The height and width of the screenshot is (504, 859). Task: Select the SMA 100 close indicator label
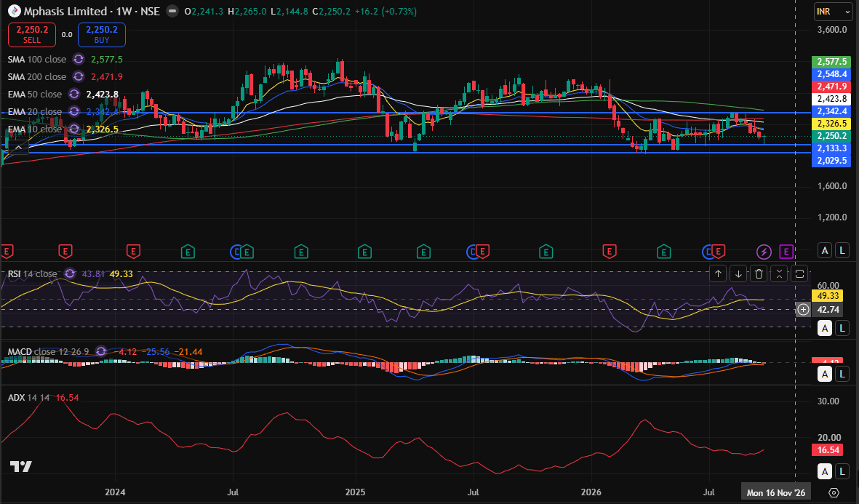pyautogui.click(x=37, y=59)
